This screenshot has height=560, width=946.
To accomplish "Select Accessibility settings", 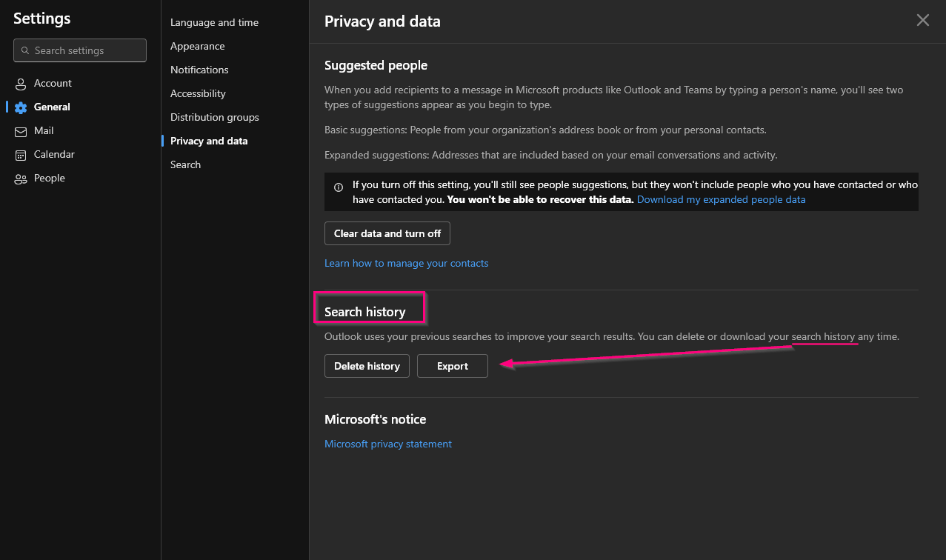I will point(198,93).
